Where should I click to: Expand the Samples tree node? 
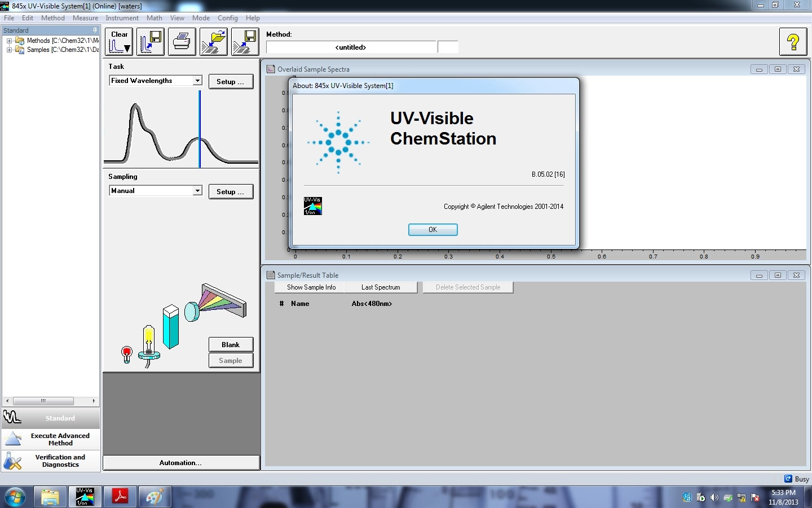pos(9,50)
